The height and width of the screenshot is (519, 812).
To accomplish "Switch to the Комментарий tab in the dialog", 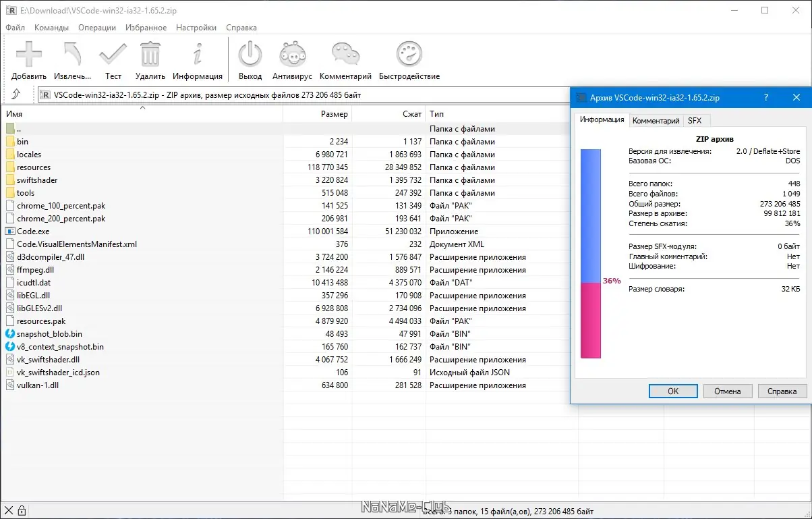I will pyautogui.click(x=656, y=121).
